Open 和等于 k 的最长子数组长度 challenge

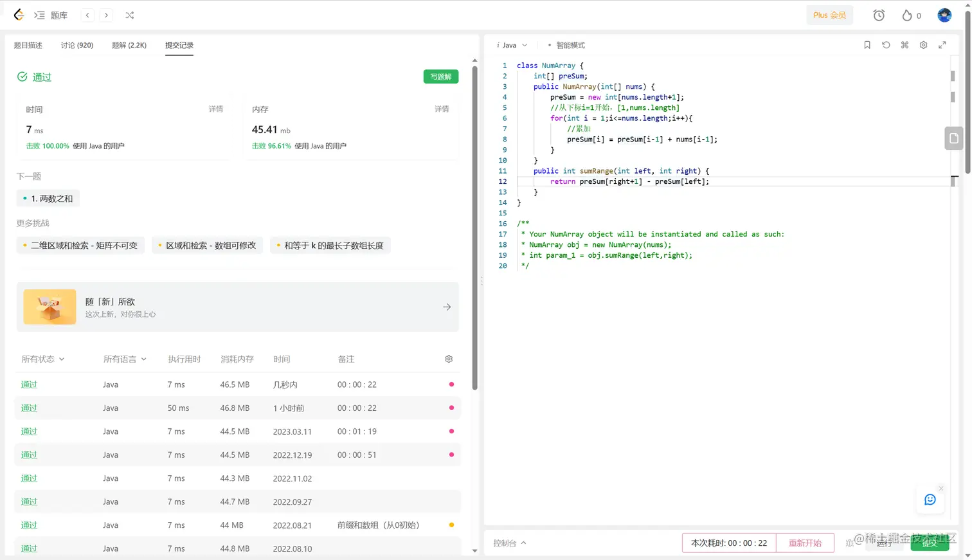[x=330, y=246]
